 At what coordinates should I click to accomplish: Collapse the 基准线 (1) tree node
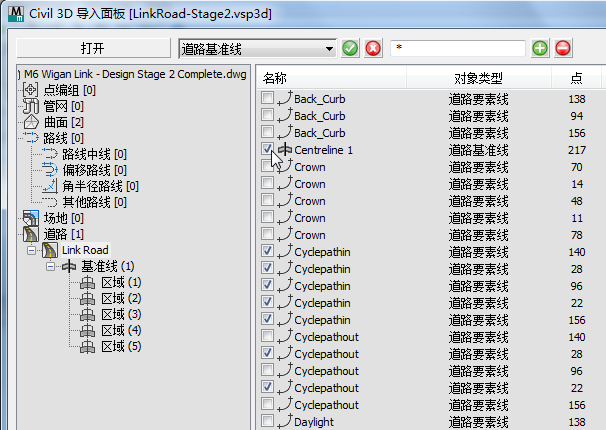pyautogui.click(x=50, y=267)
